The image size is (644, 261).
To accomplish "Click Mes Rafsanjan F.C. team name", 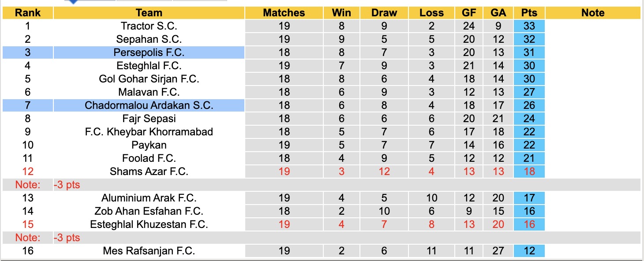I will [149, 251].
